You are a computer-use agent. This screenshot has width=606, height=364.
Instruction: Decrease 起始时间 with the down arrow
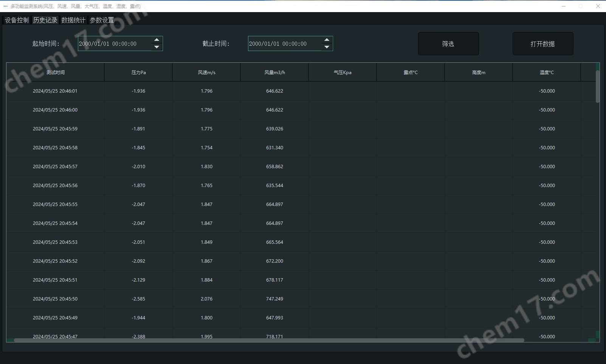tap(157, 47)
